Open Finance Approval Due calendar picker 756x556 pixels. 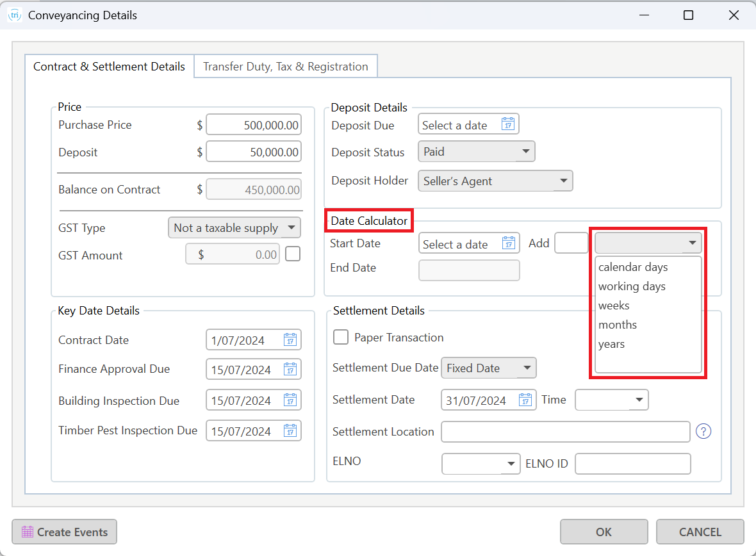(290, 370)
